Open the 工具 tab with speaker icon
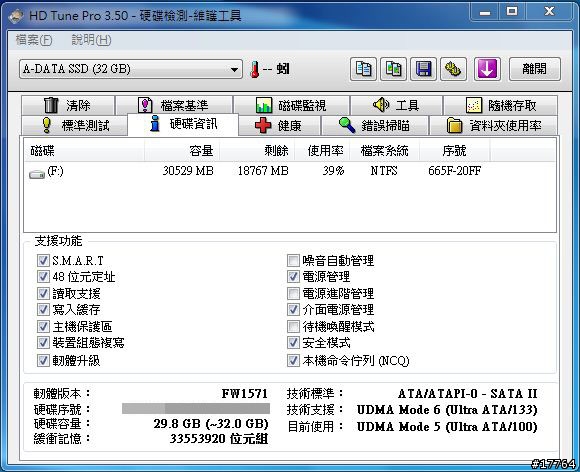This screenshot has width=580, height=472. [396, 105]
